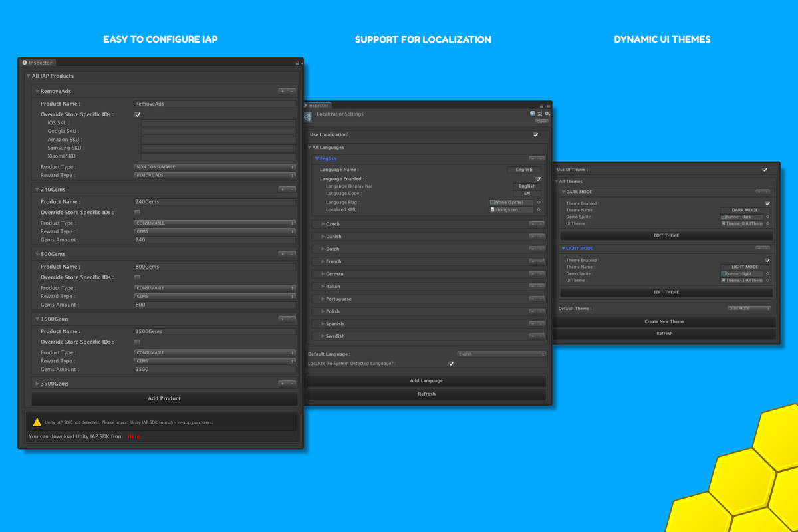
Task: Toggle the Use UI Theme checkbox
Action: point(765,170)
